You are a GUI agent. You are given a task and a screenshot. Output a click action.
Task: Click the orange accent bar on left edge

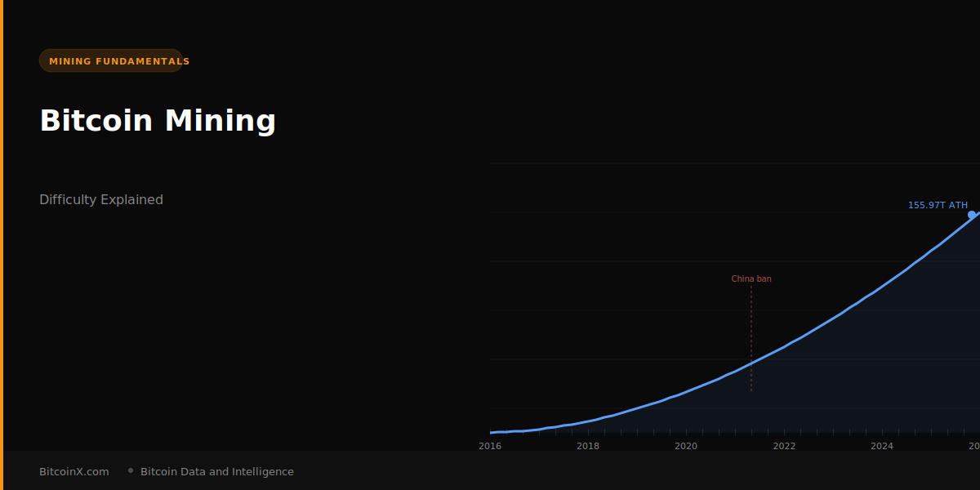point(2,245)
